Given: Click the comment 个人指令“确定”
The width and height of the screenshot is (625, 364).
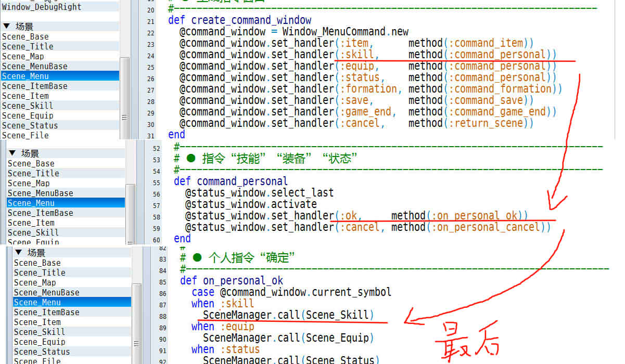Looking at the screenshot, I should (x=252, y=257).
